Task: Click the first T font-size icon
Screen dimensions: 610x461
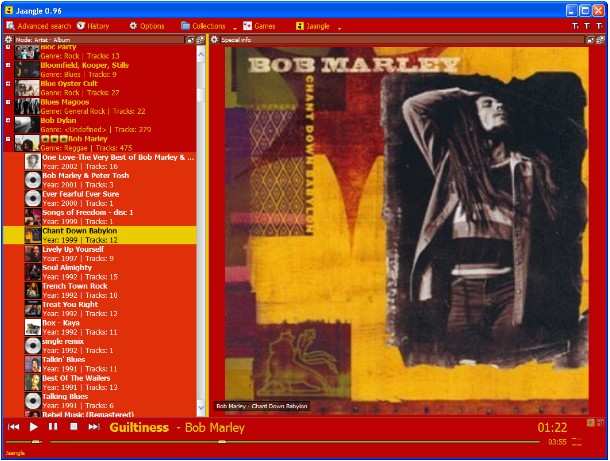Action: (x=575, y=26)
